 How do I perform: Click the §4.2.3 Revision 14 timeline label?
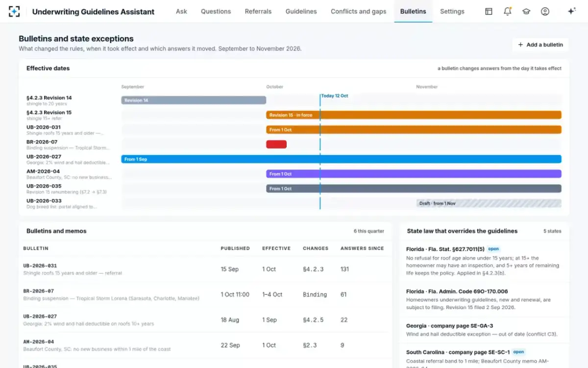pos(49,98)
